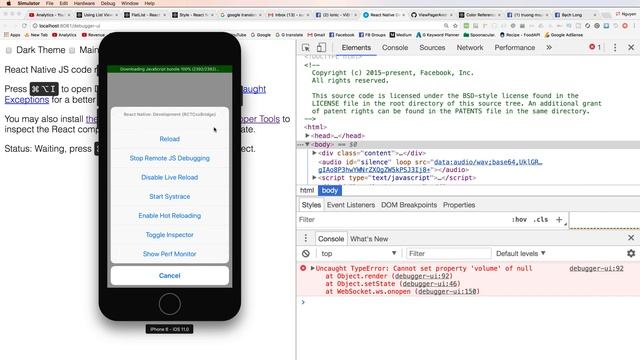Tap Reload in the simulator dev menu

170,139
